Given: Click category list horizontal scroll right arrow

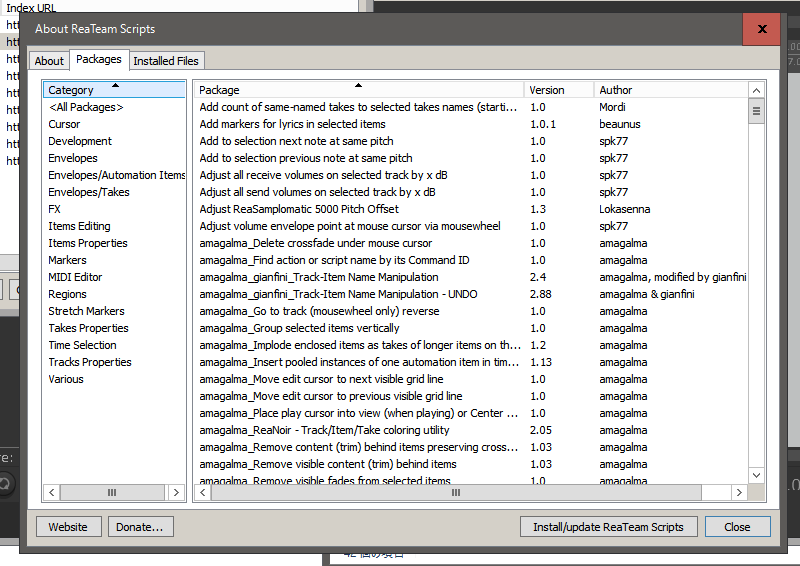Looking at the screenshot, I should coord(177,492).
